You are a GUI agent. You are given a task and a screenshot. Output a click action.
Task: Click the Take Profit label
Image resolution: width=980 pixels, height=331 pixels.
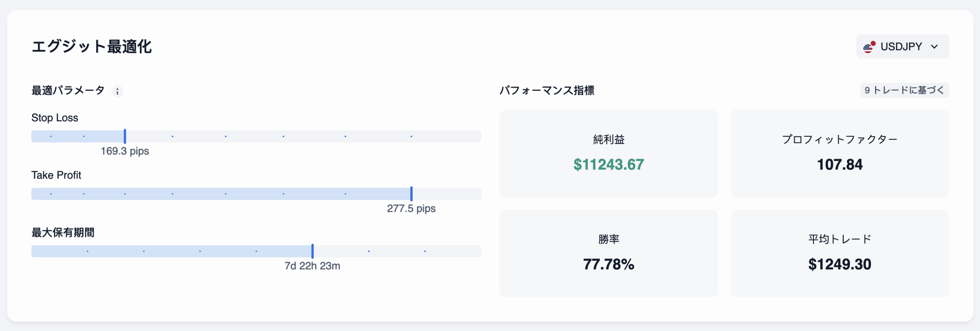coord(56,175)
